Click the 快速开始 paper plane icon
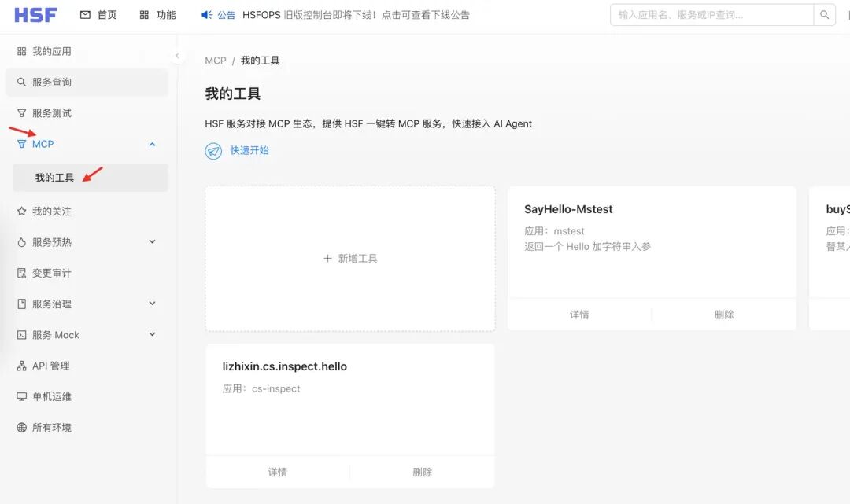The width and height of the screenshot is (850, 504). click(x=213, y=150)
